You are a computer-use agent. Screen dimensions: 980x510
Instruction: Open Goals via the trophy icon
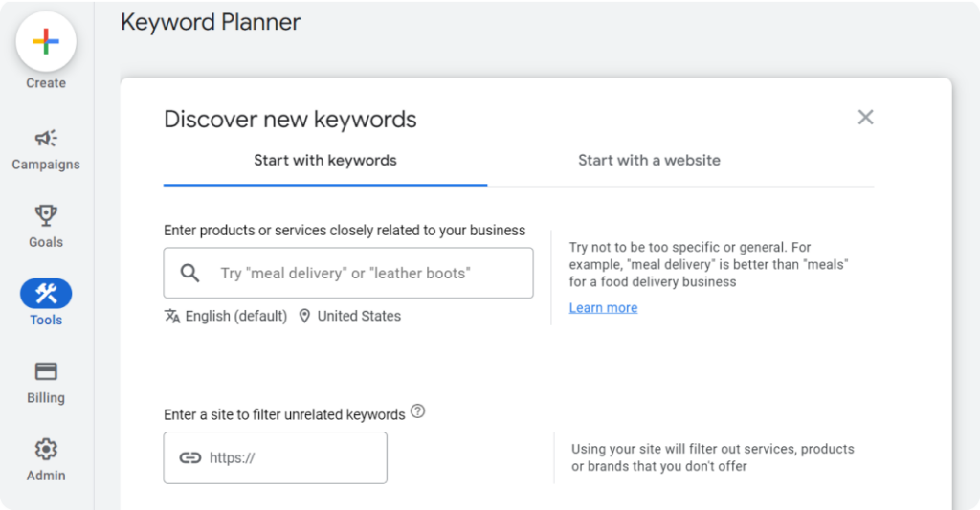pos(46,215)
